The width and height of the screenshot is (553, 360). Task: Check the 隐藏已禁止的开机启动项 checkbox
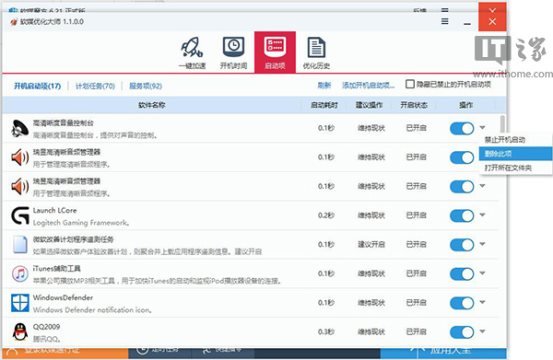[409, 84]
